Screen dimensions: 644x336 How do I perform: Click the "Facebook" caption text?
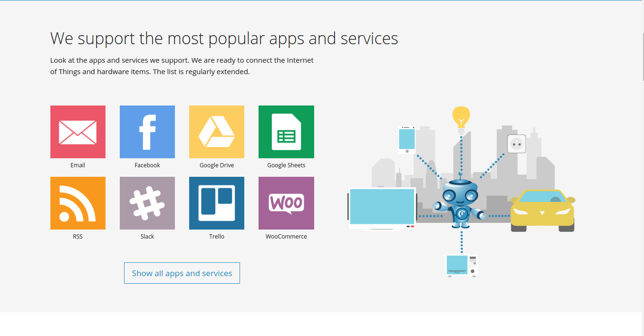coord(147,165)
